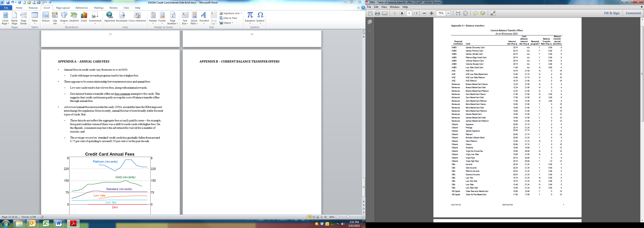
Task: Click the 80% zoom level in Word
Action: (x=332, y=217)
